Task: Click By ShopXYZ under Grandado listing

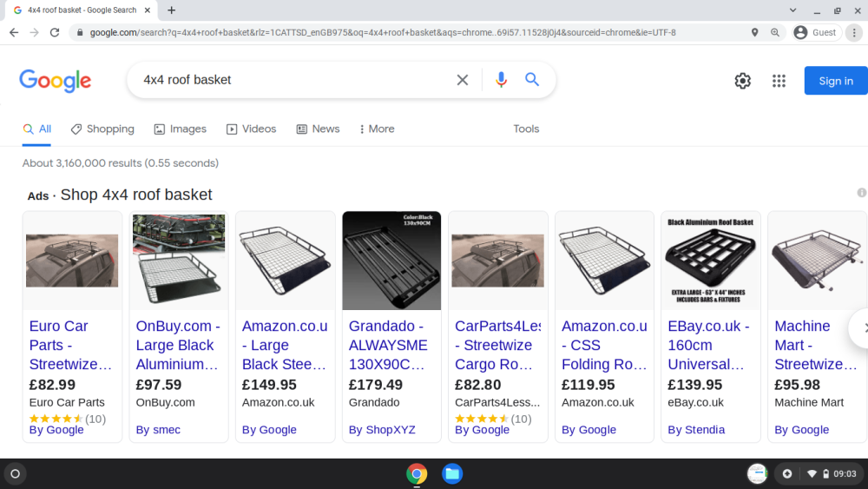Action: pyautogui.click(x=382, y=430)
